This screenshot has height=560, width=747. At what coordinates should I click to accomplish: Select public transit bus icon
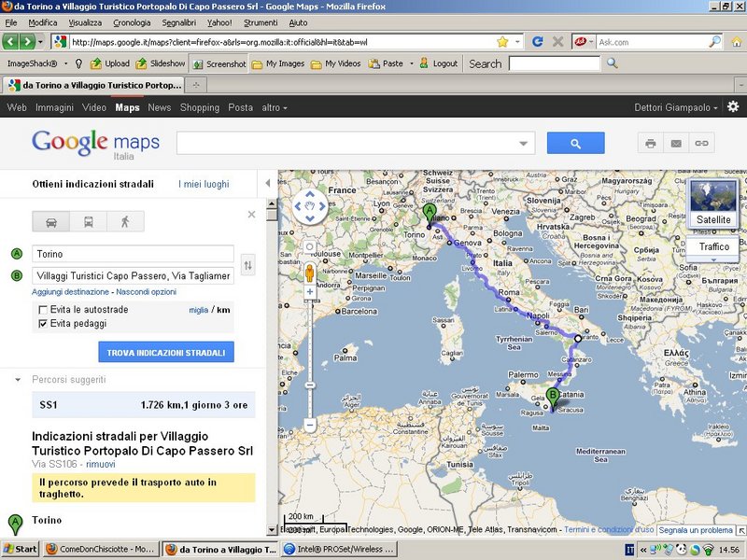pos(88,222)
